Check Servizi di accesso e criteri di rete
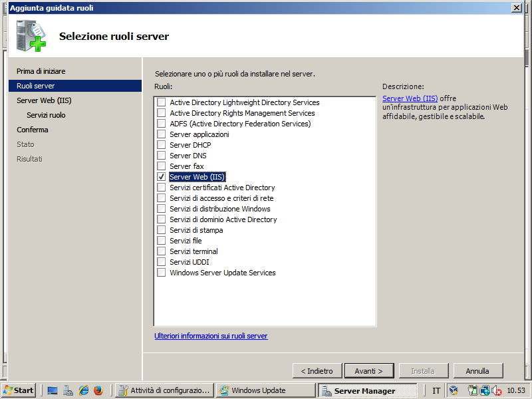 pos(162,198)
